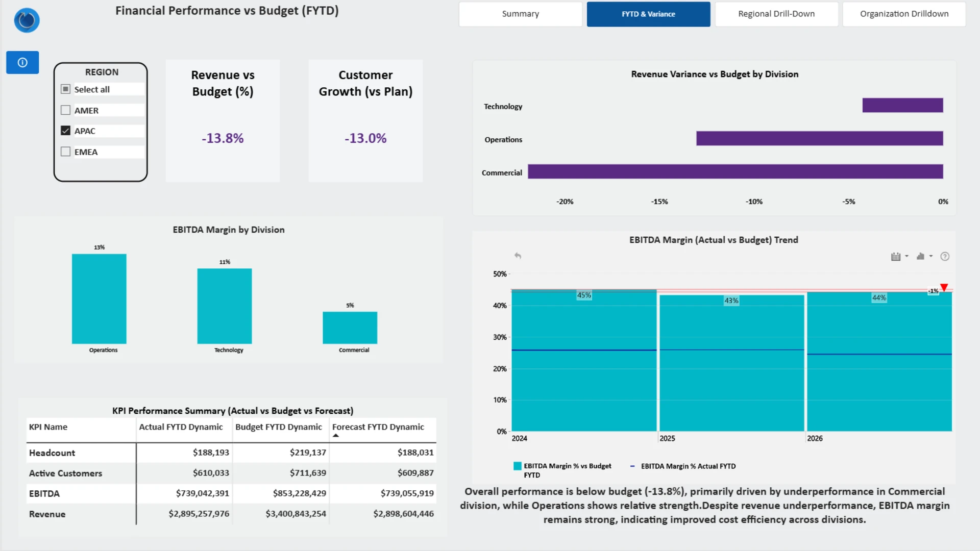Screen dimensions: 980x551
Task: Open the help question mark icon
Action: point(945,257)
